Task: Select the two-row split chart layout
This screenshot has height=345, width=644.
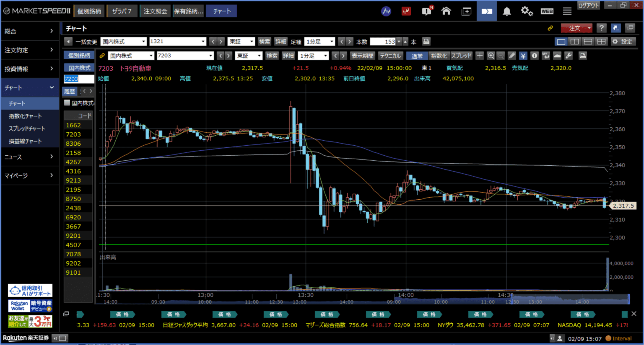Action: click(x=588, y=41)
